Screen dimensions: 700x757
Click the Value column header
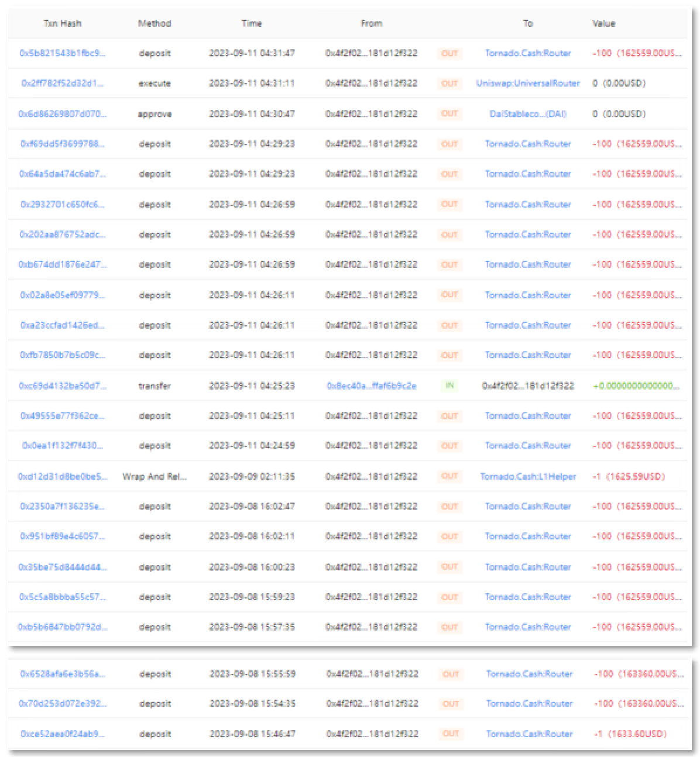[604, 23]
